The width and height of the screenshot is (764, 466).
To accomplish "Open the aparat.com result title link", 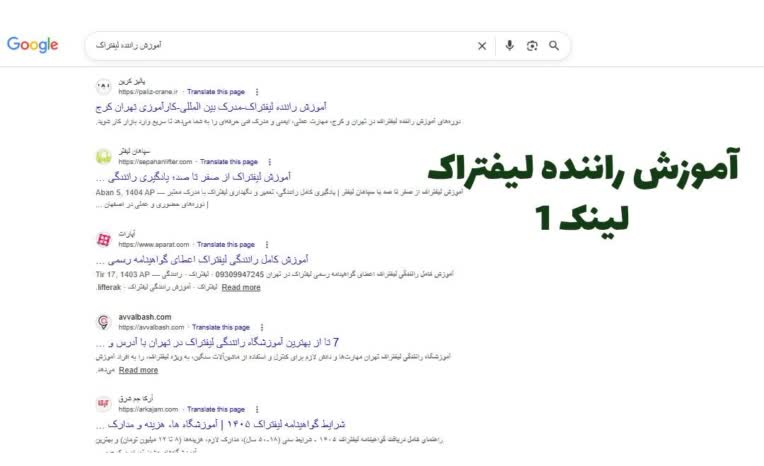I will [x=202, y=259].
